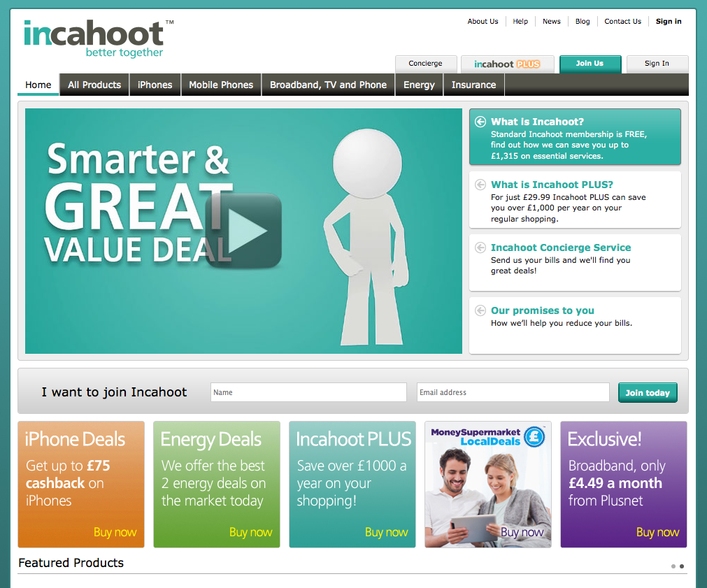707x588 pixels.
Task: Click the Join Us button
Action: [x=590, y=64]
